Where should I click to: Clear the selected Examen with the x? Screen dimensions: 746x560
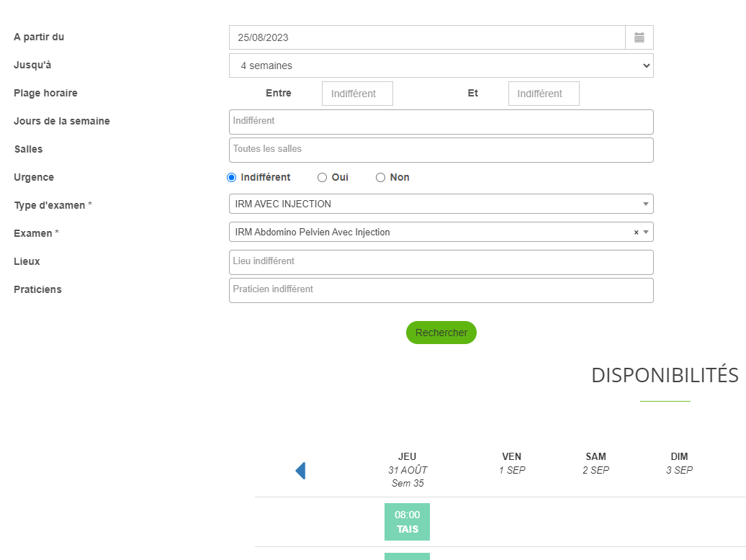(x=636, y=232)
